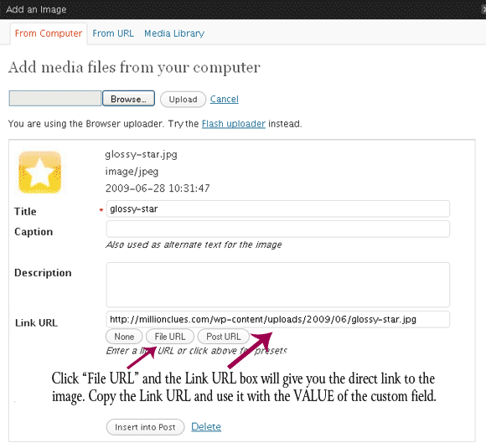The height and width of the screenshot is (448, 486).
Task: Click the Cancel link
Action: point(224,99)
